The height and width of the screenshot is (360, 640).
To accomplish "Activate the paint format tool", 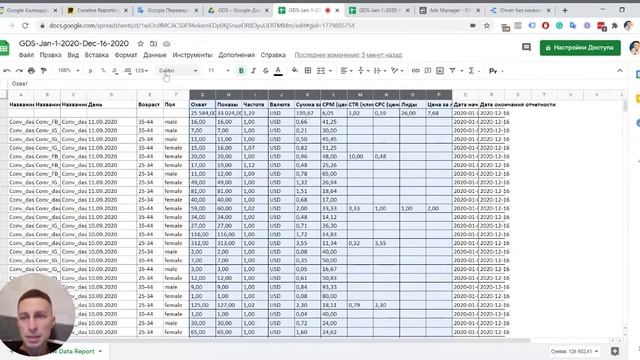I will point(44,71).
